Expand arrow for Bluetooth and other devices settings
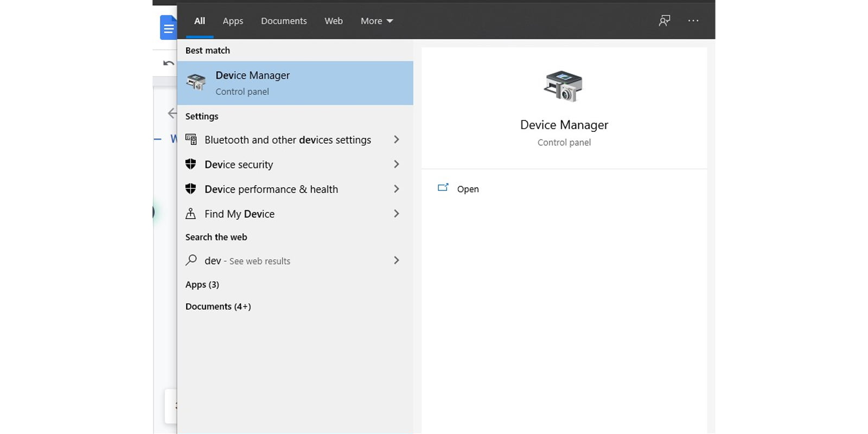Image resolution: width=868 pixels, height=434 pixels. coord(396,139)
